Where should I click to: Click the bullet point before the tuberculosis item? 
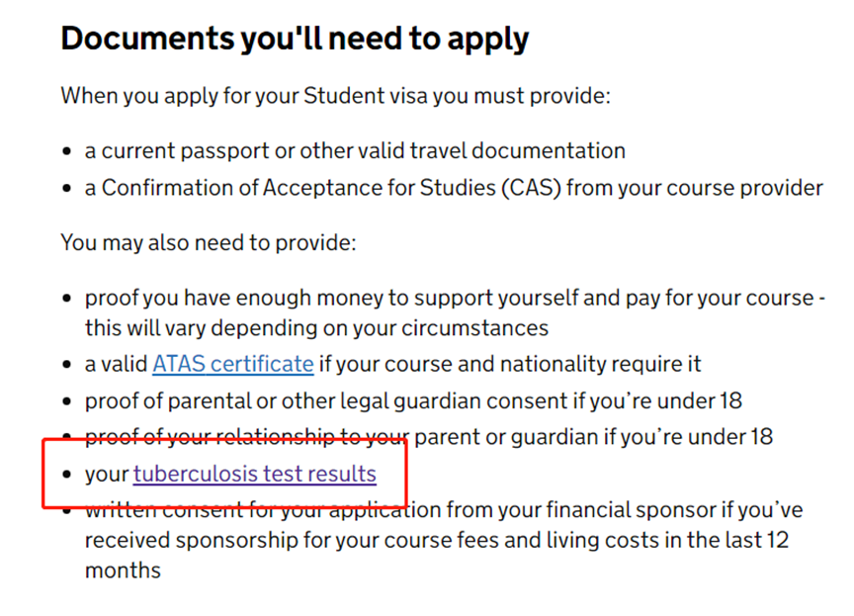pos(67,475)
